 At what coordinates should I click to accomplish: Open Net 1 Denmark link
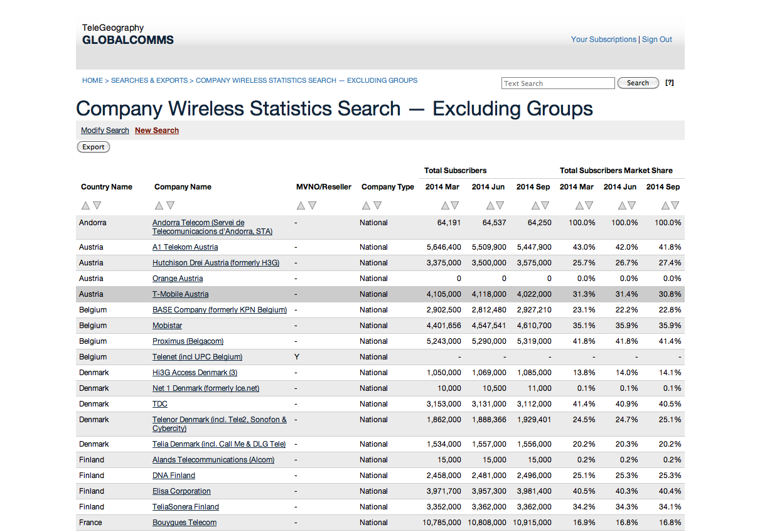click(x=206, y=388)
